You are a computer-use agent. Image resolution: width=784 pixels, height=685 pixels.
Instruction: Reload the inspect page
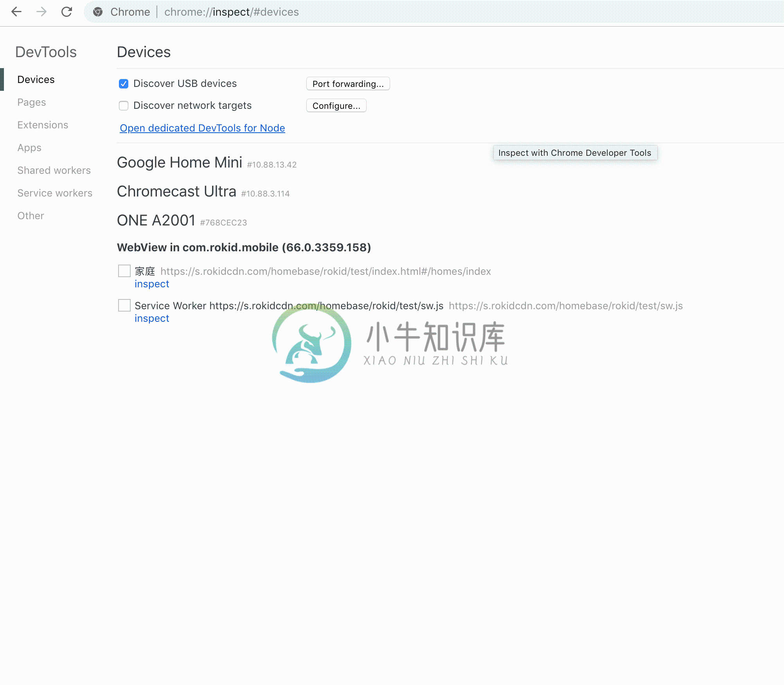[67, 12]
